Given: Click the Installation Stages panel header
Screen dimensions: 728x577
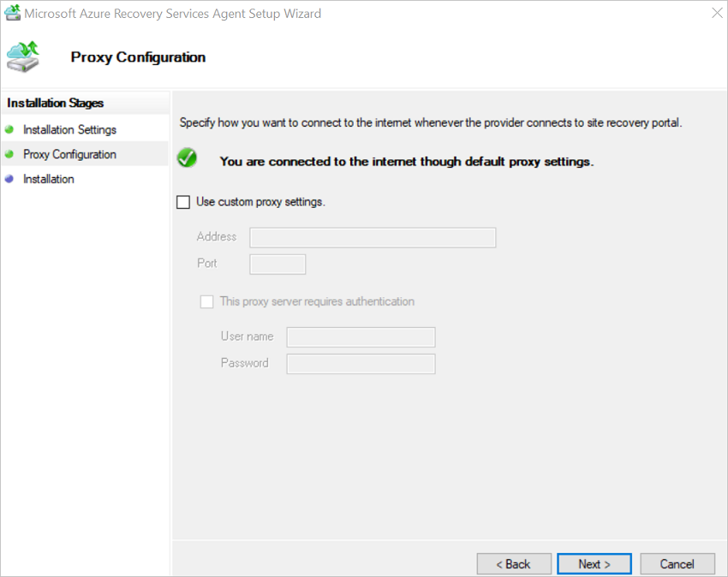Looking at the screenshot, I should pos(54,102).
